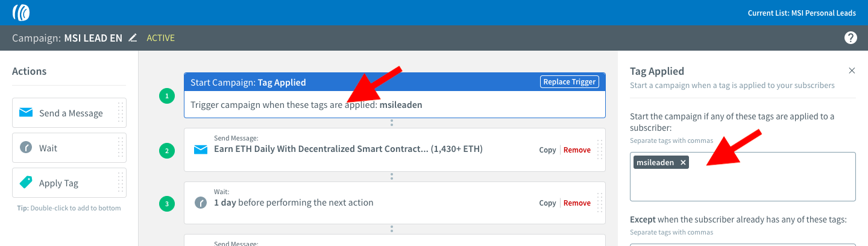The width and height of the screenshot is (868, 246).
Task: Click drag handle on Earn ETH message step
Action: [599, 150]
